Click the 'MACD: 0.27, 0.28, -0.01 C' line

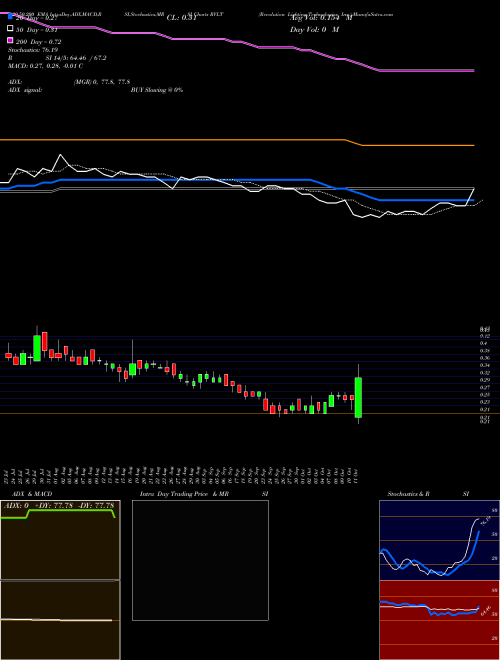pos(45,66)
